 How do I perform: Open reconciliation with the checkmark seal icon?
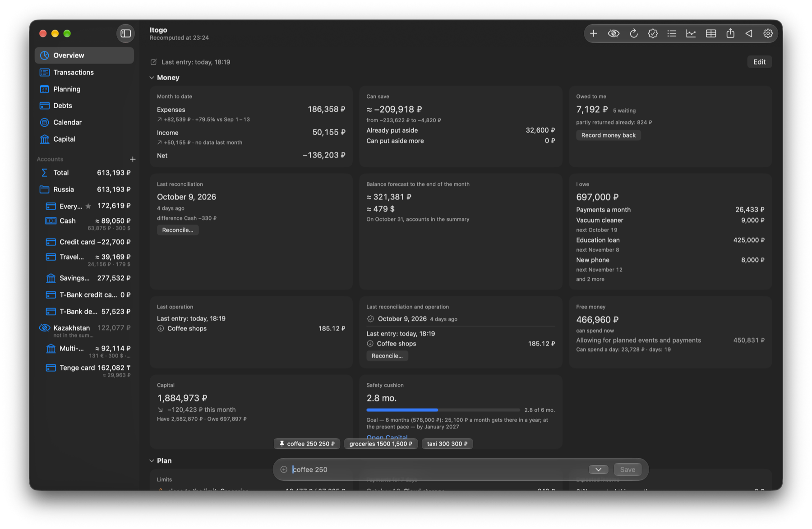653,33
